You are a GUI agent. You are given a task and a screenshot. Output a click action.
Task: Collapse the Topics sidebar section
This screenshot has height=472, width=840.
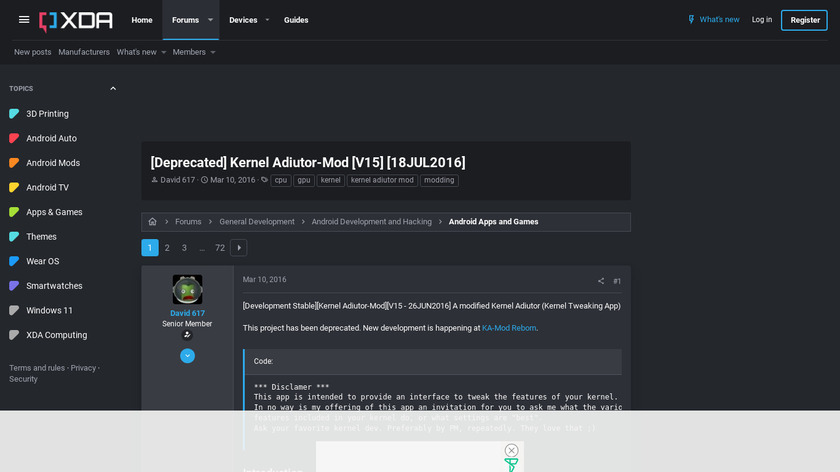[x=113, y=88]
